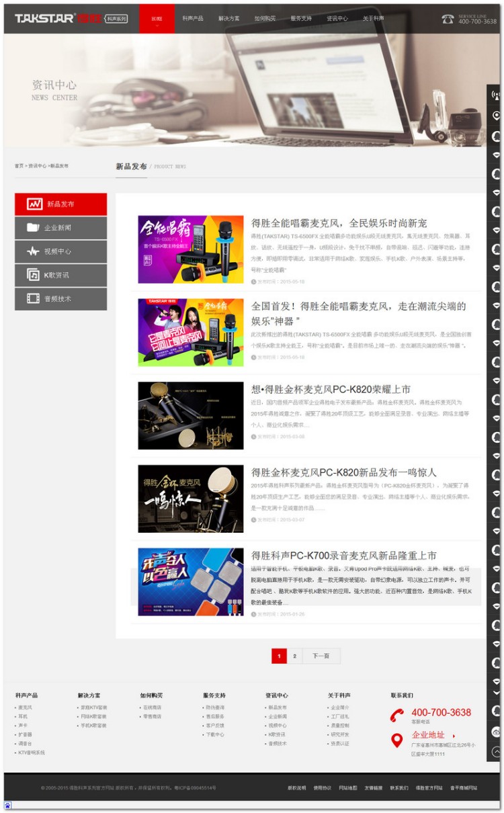The image size is (504, 813).
Task: Go to 首页 in the breadcrumb
Action: [19, 166]
